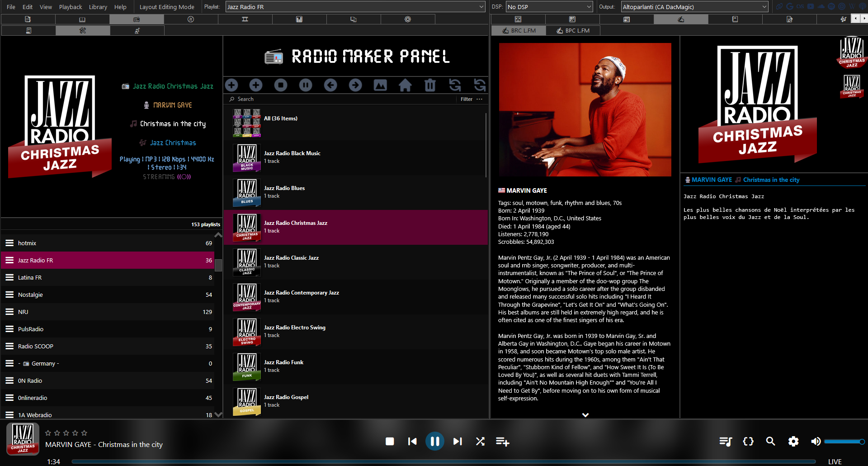The image size is (868, 466).
Task: Click the leftmost plus icon in Radio Maker Panel
Action: [231, 85]
